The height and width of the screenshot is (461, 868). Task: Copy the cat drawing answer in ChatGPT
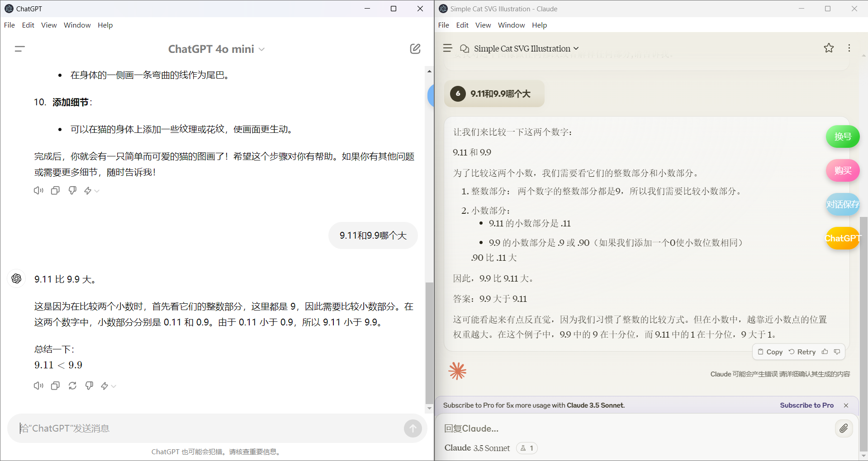tap(55, 191)
